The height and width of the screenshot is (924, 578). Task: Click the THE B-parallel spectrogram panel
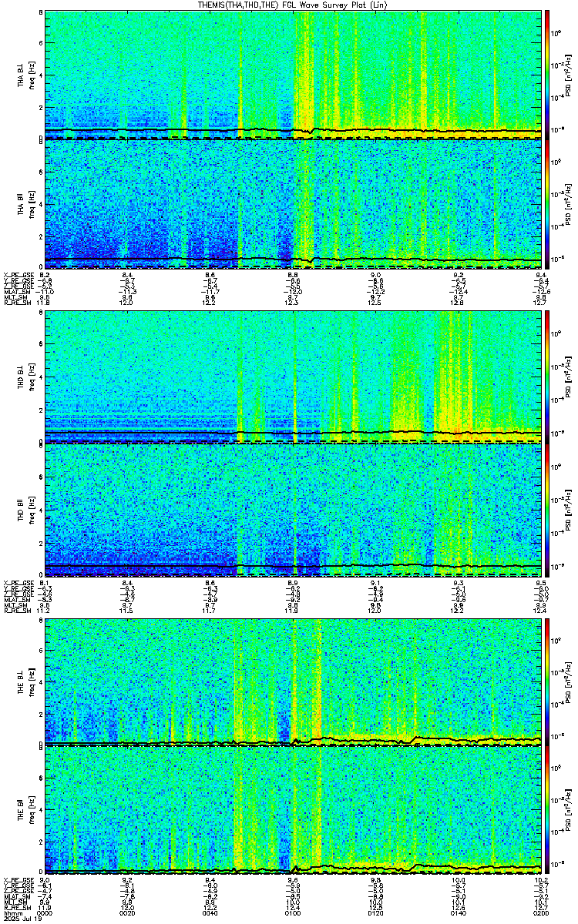[294, 811]
